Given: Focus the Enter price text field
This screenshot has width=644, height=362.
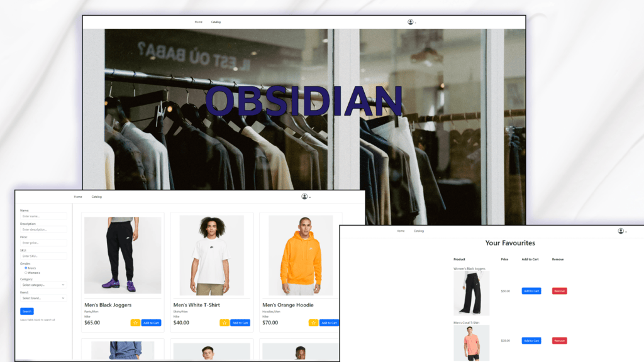Looking at the screenshot, I should click(43, 243).
